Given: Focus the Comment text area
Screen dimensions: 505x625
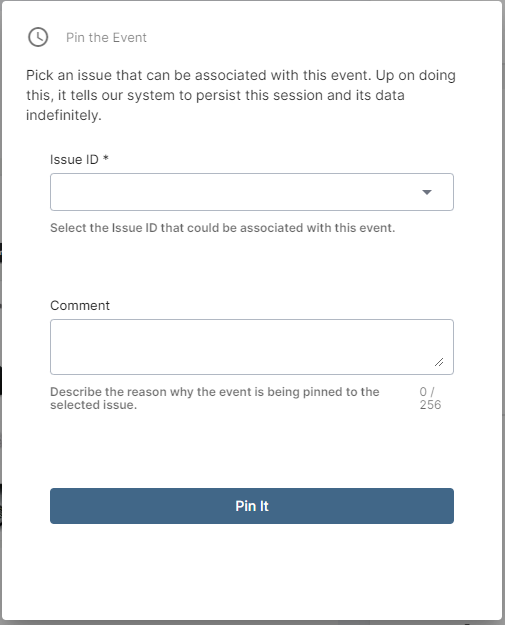Looking at the screenshot, I should click(x=252, y=347).
